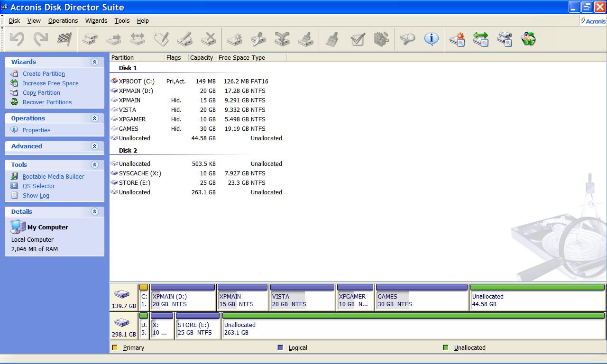Collapse the Details panel
607x364 pixels.
94,211
